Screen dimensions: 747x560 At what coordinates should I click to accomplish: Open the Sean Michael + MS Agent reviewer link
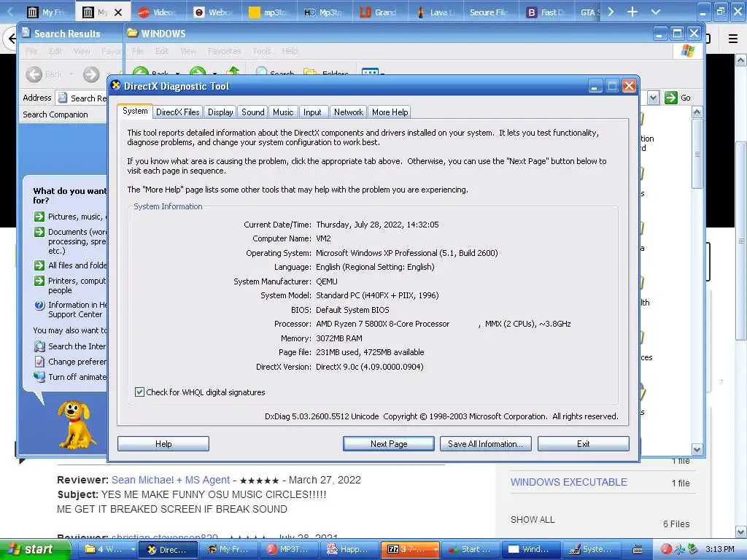point(171,480)
